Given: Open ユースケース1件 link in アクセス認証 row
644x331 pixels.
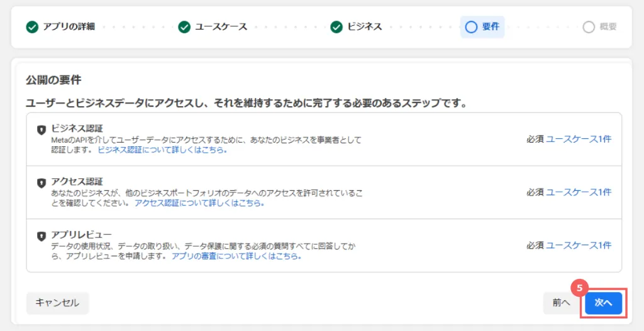Looking at the screenshot, I should (x=578, y=192).
